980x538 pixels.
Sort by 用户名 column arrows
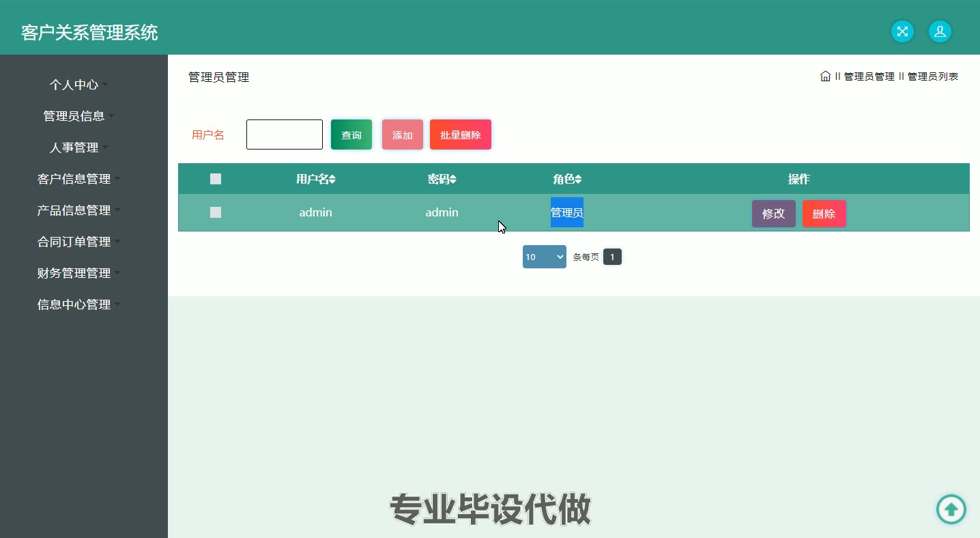pos(332,180)
